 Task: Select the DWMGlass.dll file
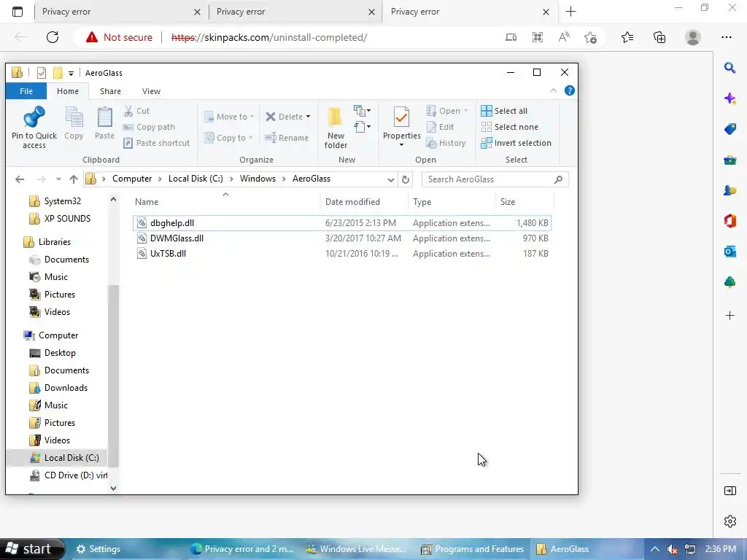341,238
